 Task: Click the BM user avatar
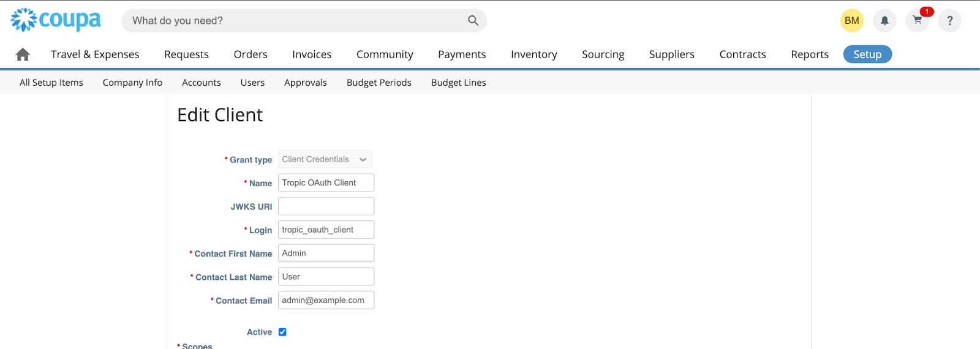point(851,21)
